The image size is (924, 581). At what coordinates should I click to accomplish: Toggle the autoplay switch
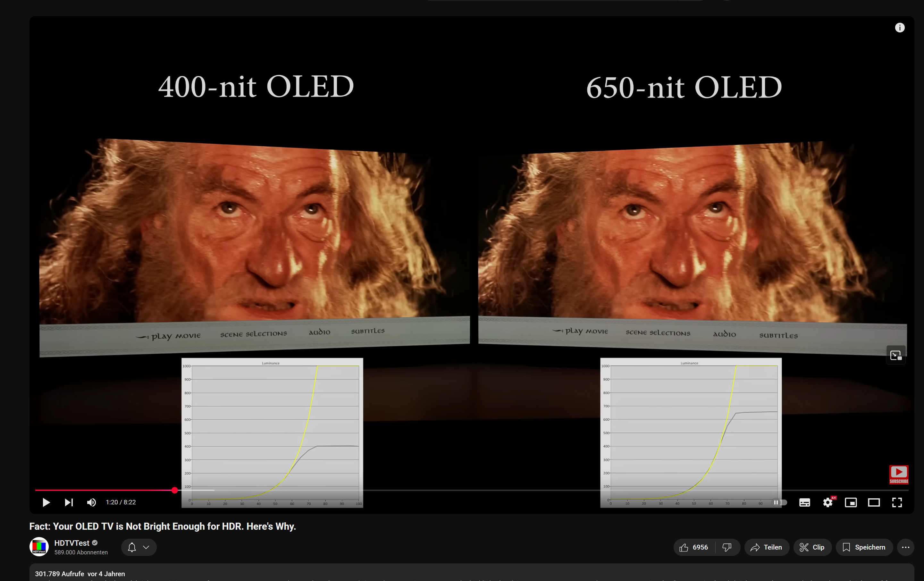tap(779, 502)
